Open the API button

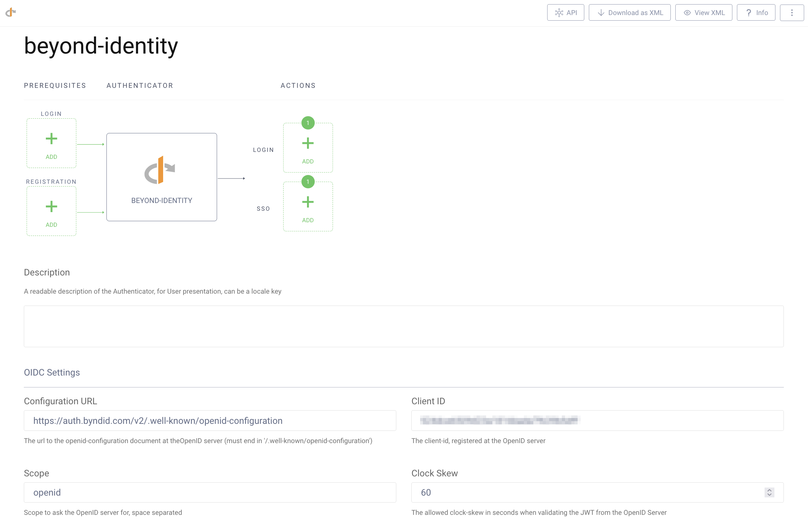pyautogui.click(x=565, y=13)
